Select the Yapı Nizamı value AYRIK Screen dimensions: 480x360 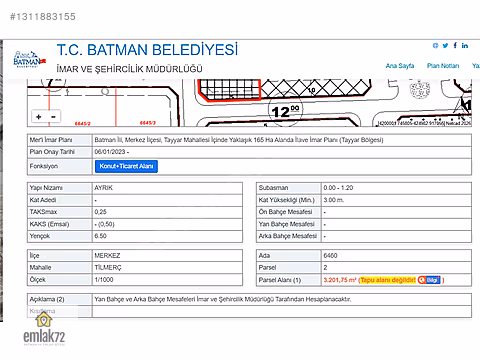pyautogui.click(x=104, y=188)
